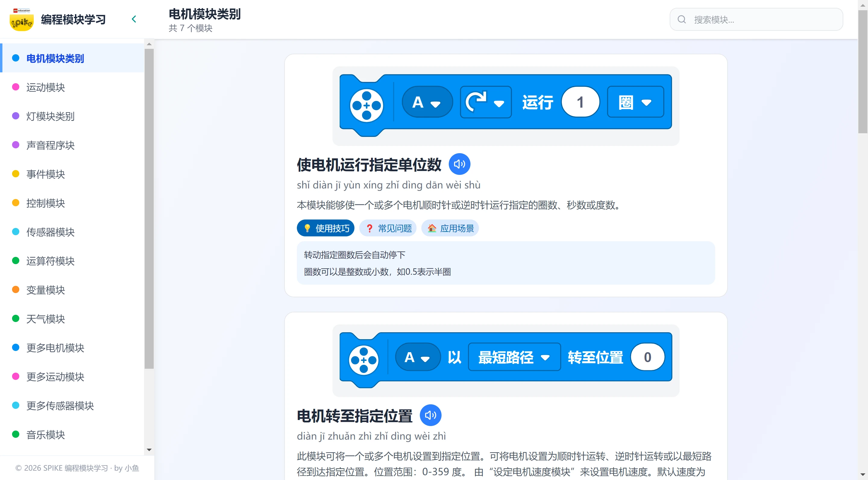Click the 搜索模块 search input field

758,19
